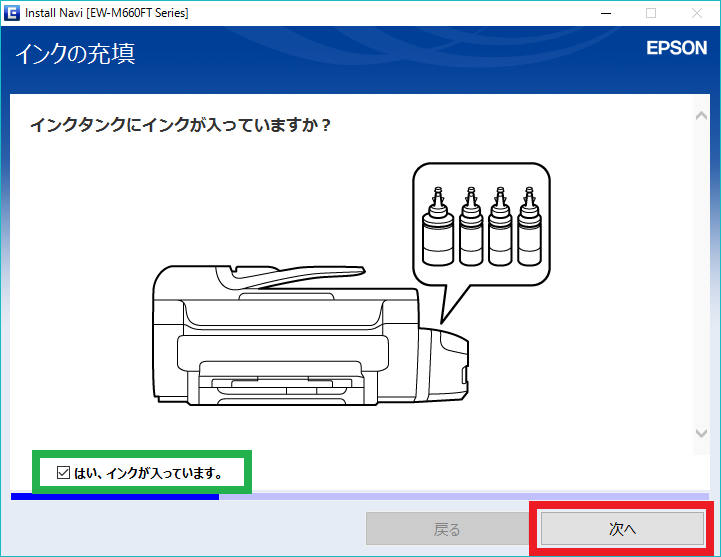Click the greyed-out maximize button
The width and height of the screenshot is (721, 557).
(651, 13)
